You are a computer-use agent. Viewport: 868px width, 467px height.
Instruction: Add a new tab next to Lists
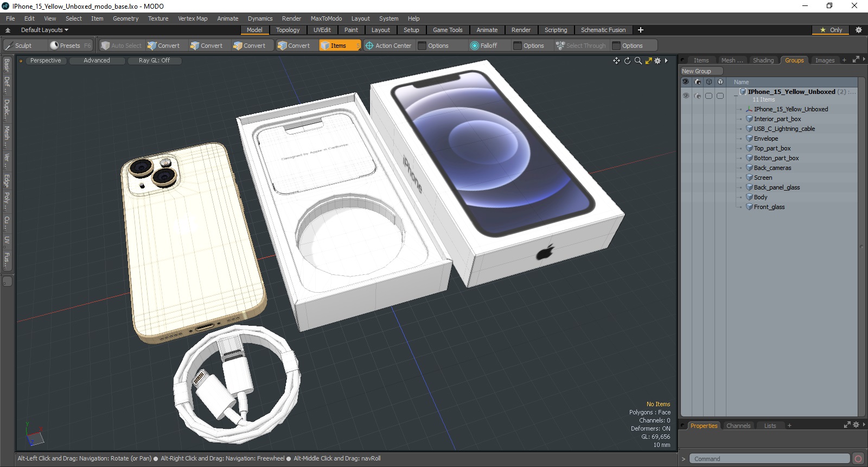click(x=789, y=426)
